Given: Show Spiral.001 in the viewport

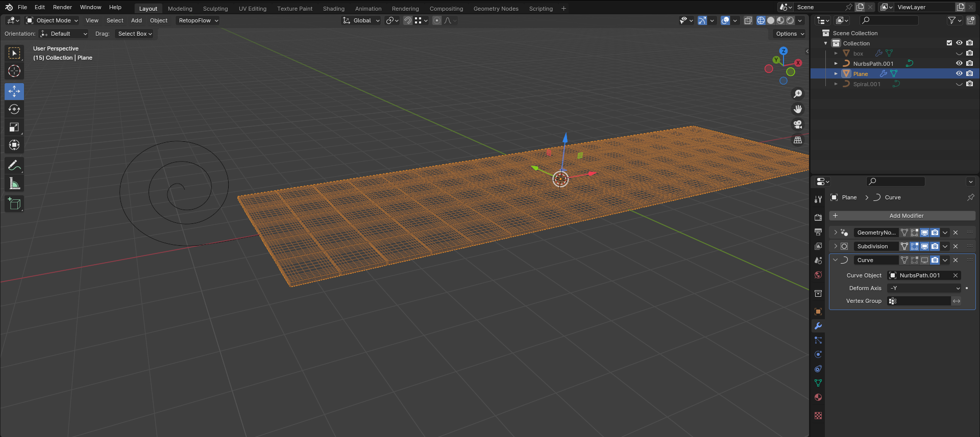Looking at the screenshot, I should (959, 84).
